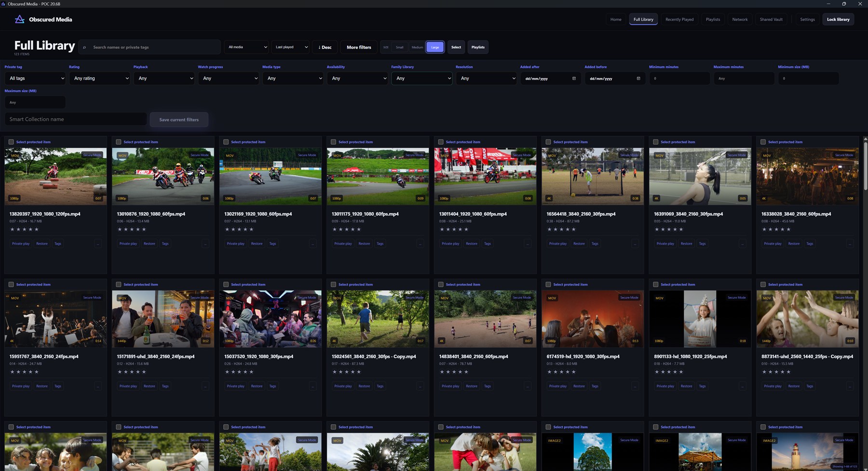Screen dimensions: 868x471
Task: Select protected item 16338028_3840_2160_60fps.mp4 checkbox
Action: (763, 142)
